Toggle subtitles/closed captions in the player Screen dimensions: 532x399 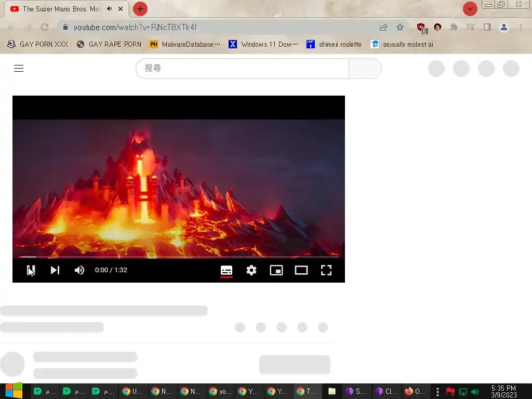227,270
